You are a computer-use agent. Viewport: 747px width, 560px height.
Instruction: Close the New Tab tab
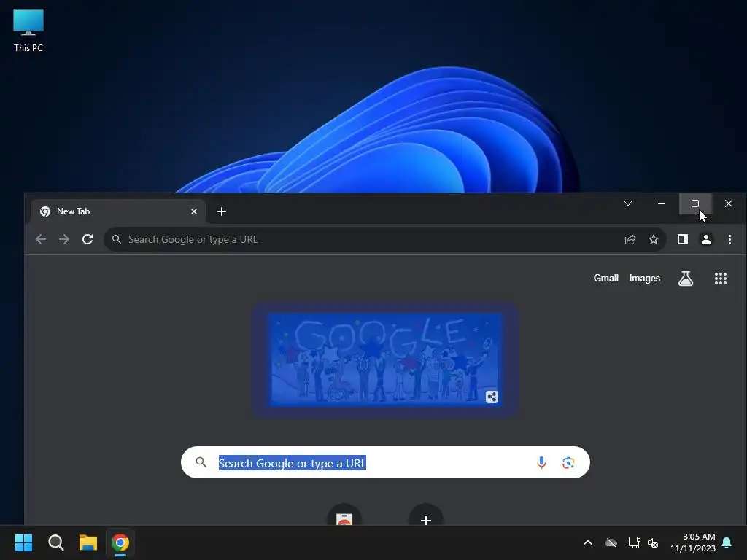194,211
